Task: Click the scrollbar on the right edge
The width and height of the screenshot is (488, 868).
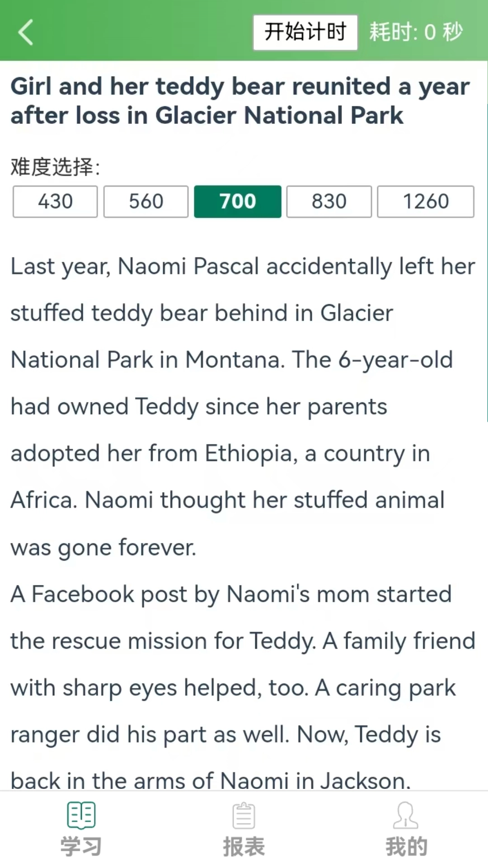Action: click(486, 262)
